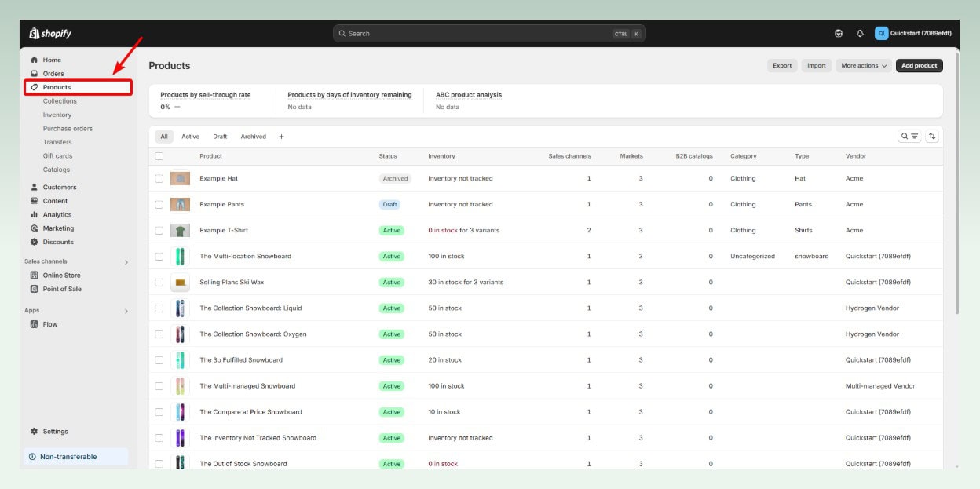980x489 pixels.
Task: Toggle the select-all checkbox in table header
Action: [159, 156]
